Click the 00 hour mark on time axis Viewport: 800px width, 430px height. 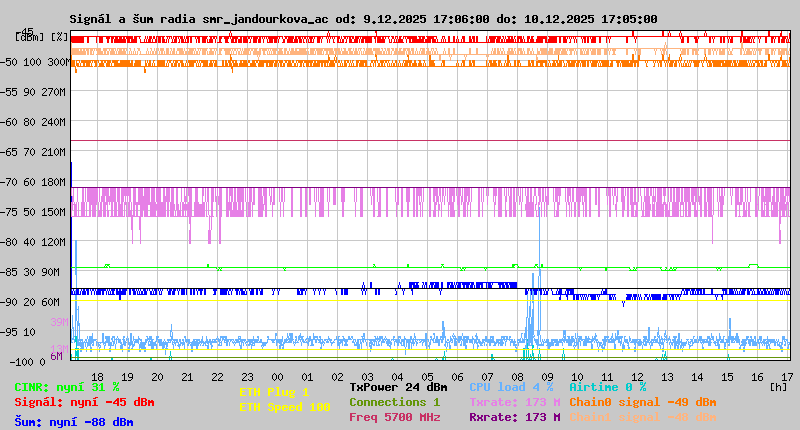(x=277, y=376)
